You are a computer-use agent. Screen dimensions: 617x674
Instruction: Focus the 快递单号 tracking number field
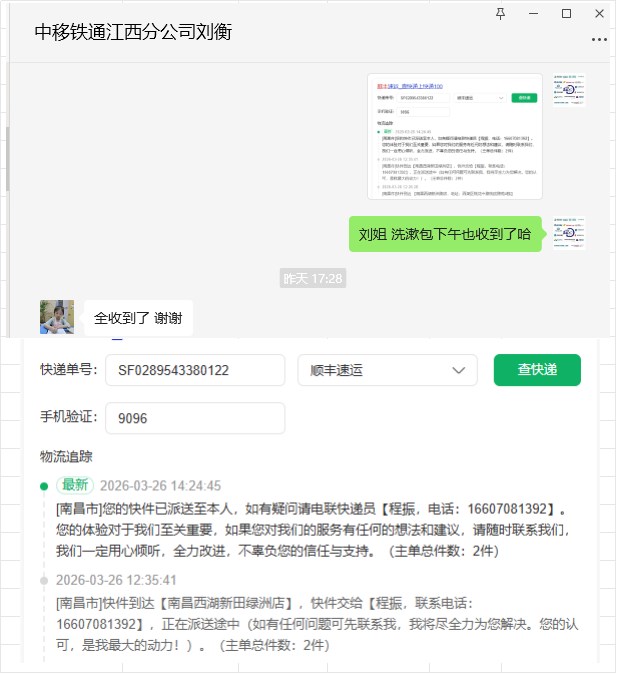point(195,370)
